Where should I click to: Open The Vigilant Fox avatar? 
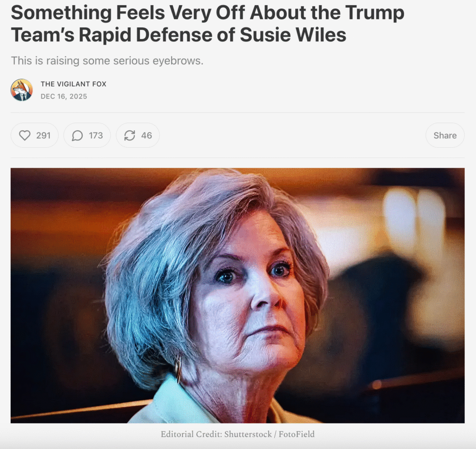(x=21, y=90)
